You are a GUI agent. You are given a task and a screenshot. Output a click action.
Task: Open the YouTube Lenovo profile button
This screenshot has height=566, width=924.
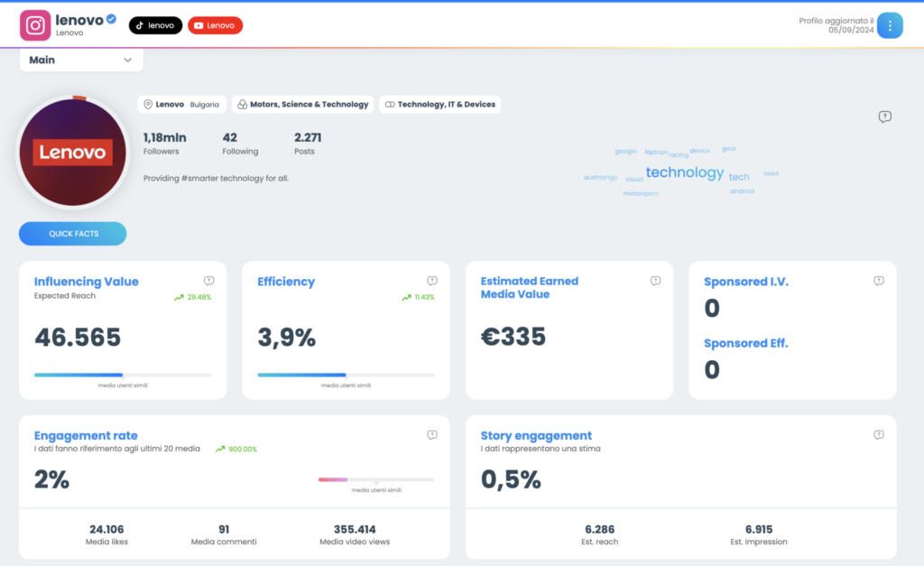tap(215, 25)
